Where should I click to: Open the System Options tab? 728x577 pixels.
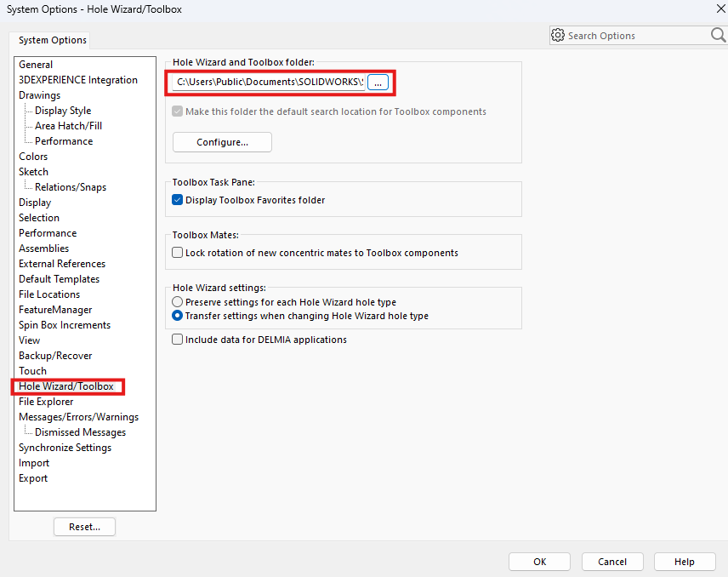pos(53,40)
